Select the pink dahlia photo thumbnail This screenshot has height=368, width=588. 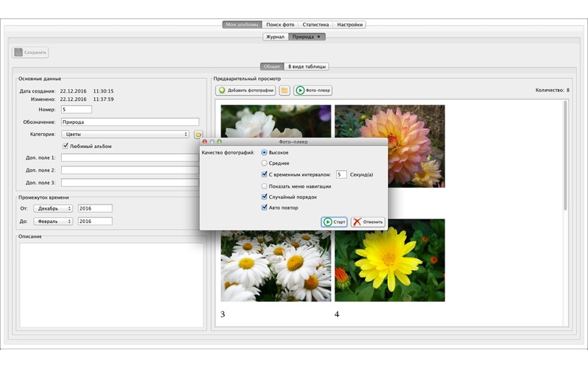(390, 146)
